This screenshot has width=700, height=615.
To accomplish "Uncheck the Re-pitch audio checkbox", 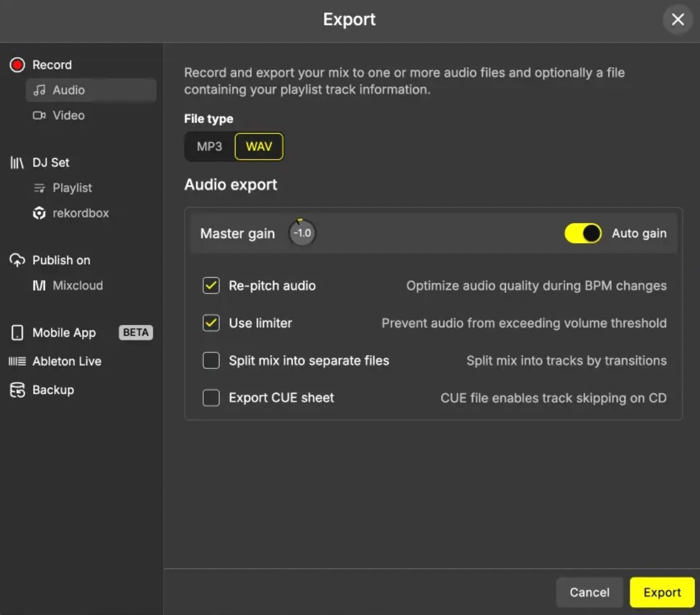I will click(211, 285).
